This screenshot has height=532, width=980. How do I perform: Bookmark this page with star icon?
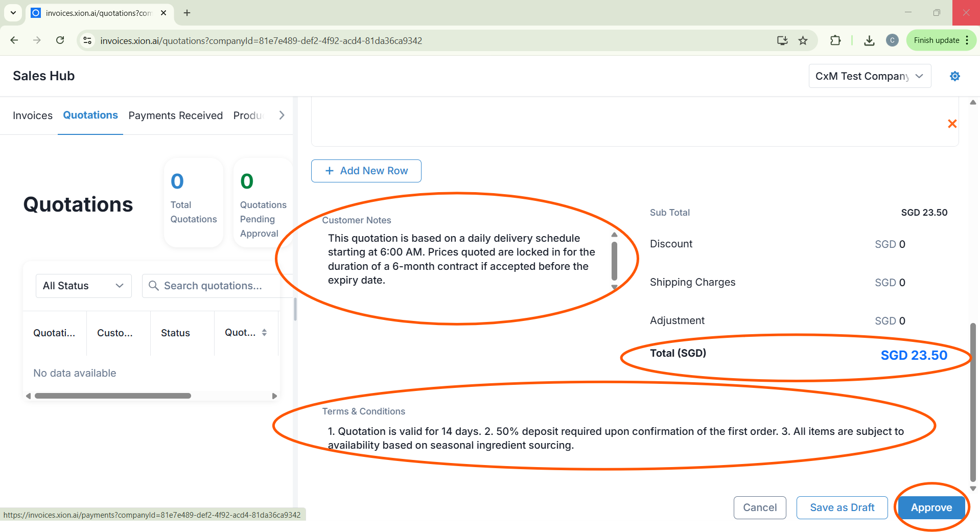803,40
